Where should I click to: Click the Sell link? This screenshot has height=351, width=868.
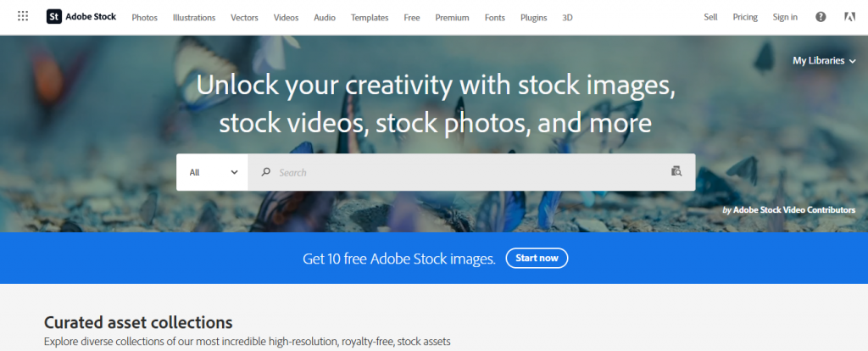[710, 17]
